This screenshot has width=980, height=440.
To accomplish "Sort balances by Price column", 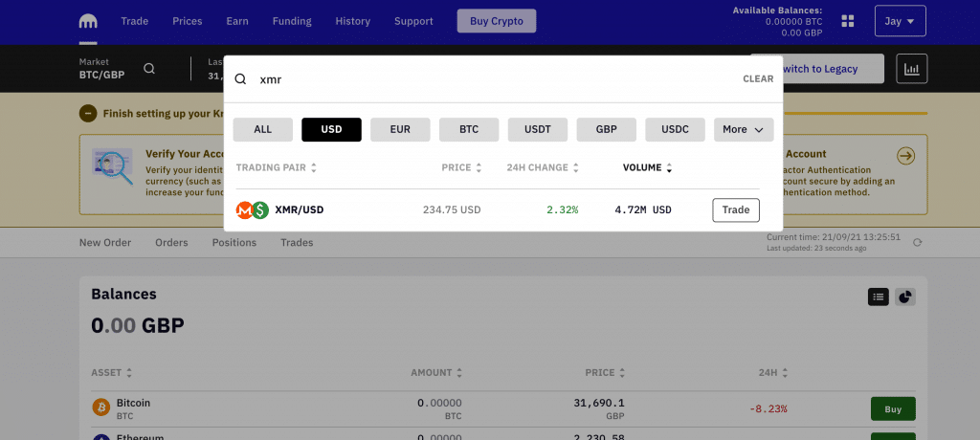I will (606, 372).
